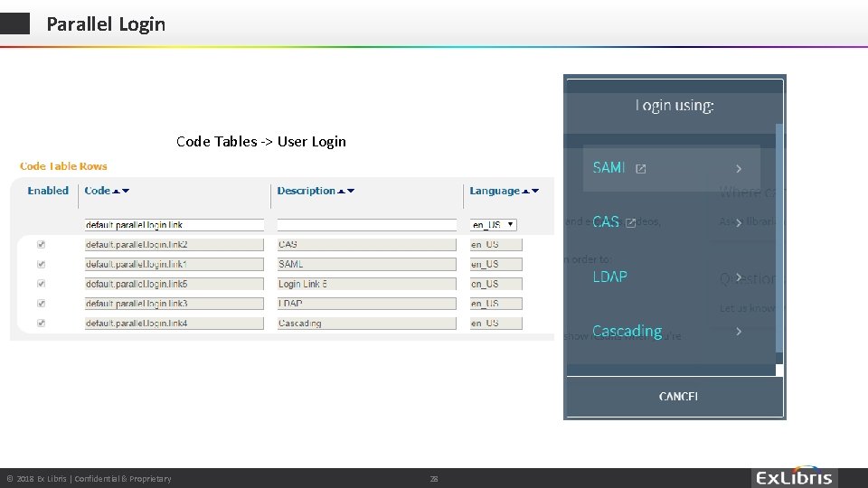Click the en_US language field in the Cascading row

[496, 324]
